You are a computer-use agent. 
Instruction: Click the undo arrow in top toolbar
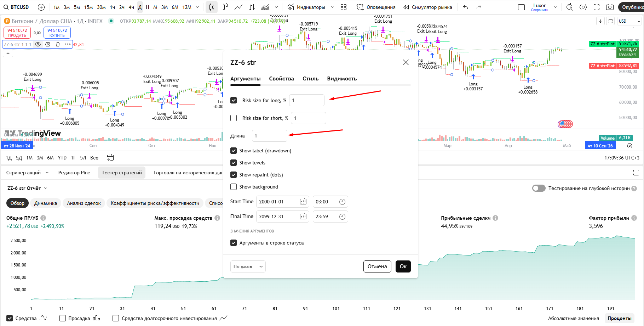pyautogui.click(x=465, y=7)
